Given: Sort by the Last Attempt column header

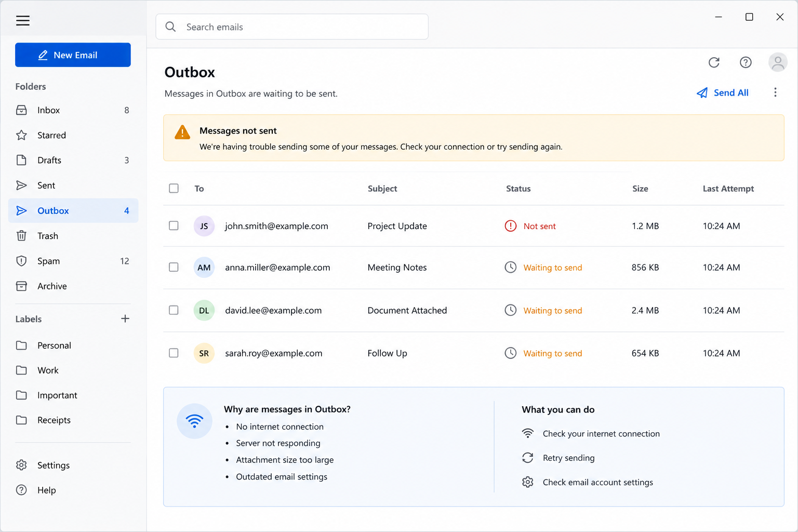Looking at the screenshot, I should [x=728, y=189].
